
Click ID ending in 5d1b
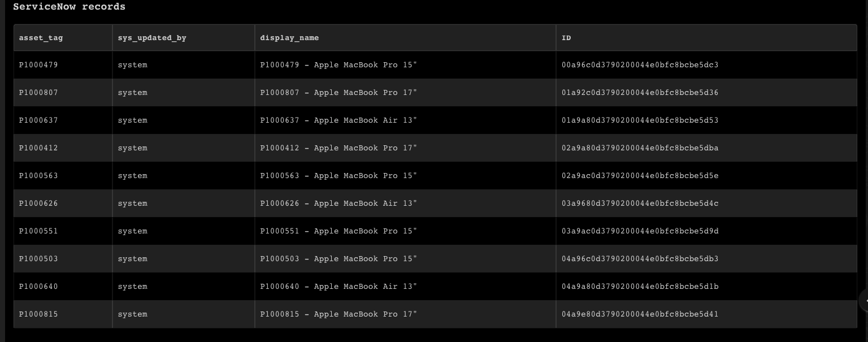click(x=640, y=287)
